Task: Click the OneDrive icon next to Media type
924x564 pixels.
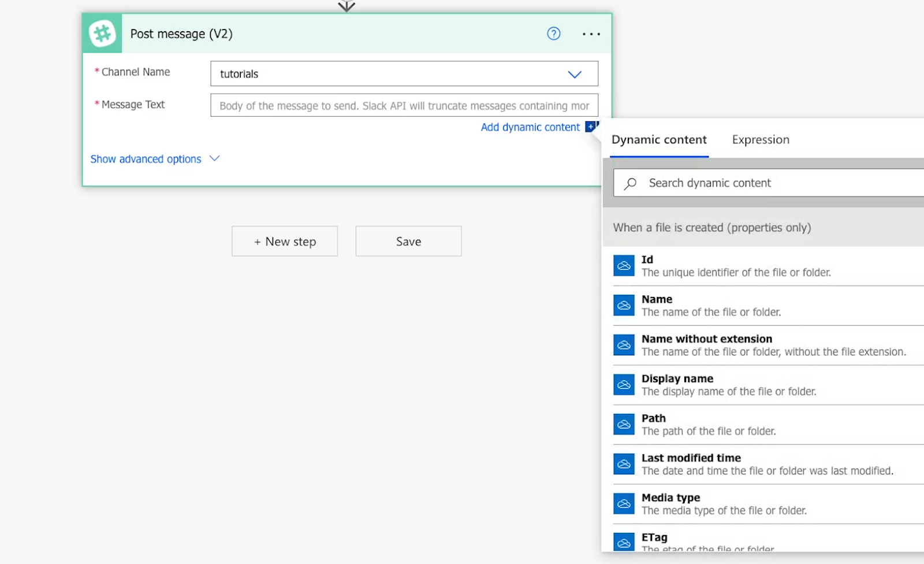Action: (624, 504)
